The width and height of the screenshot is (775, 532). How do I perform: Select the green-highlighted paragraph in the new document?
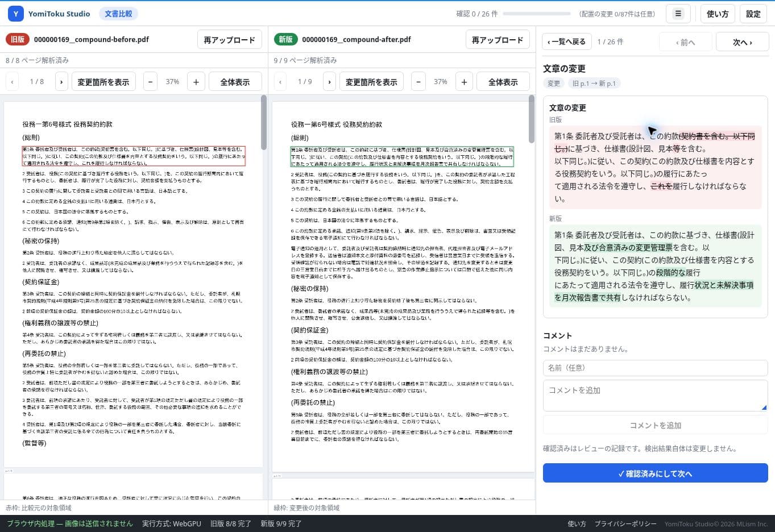402,156
